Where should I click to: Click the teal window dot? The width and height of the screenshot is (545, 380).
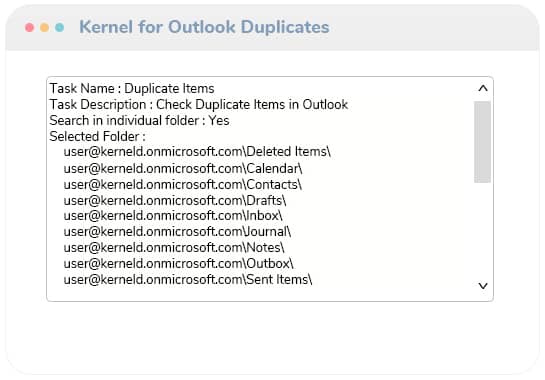click(59, 27)
